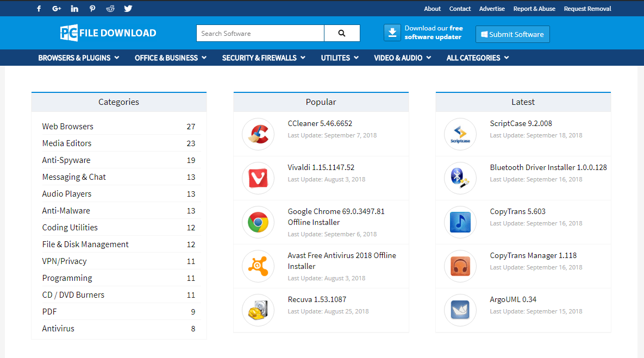
Task: Click the Download our free software updater link
Action: pyautogui.click(x=433, y=33)
